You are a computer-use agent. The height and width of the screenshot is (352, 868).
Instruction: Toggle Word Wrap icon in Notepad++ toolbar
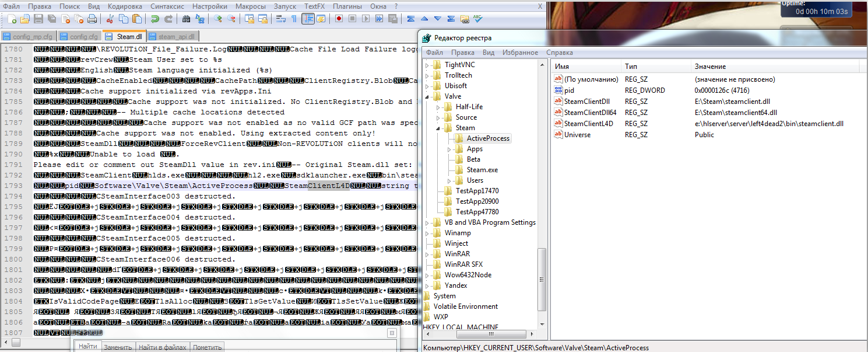click(280, 19)
